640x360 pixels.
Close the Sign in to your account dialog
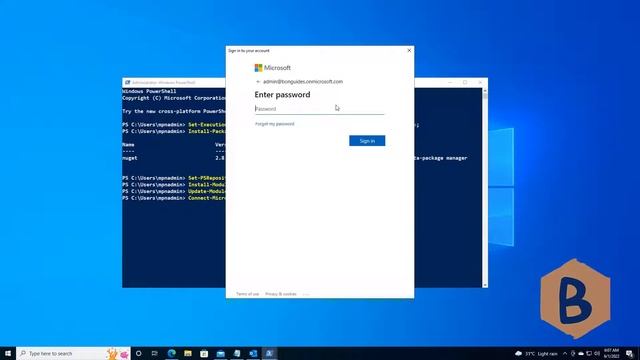point(409,50)
